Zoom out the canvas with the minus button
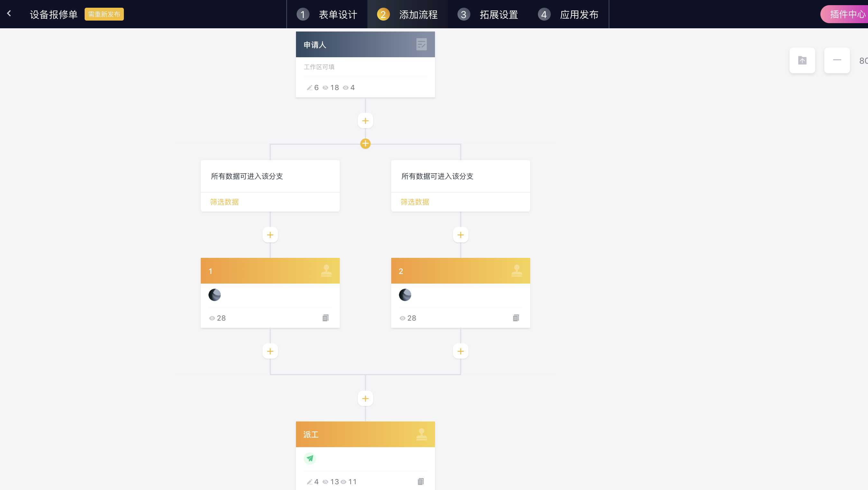Screen dimensions: 868x490 [x=837, y=60]
